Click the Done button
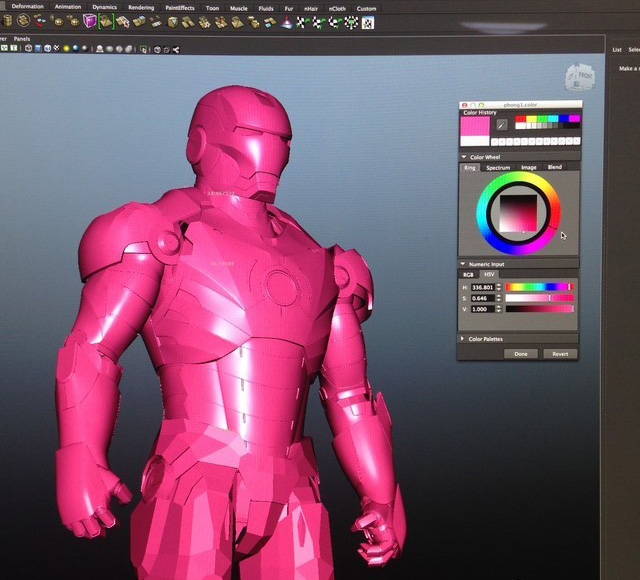This screenshot has height=580, width=640. pos(521,354)
